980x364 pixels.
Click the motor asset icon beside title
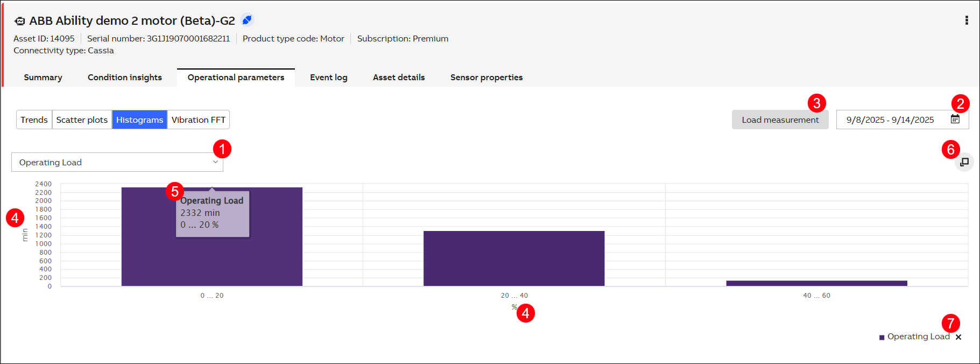point(20,21)
